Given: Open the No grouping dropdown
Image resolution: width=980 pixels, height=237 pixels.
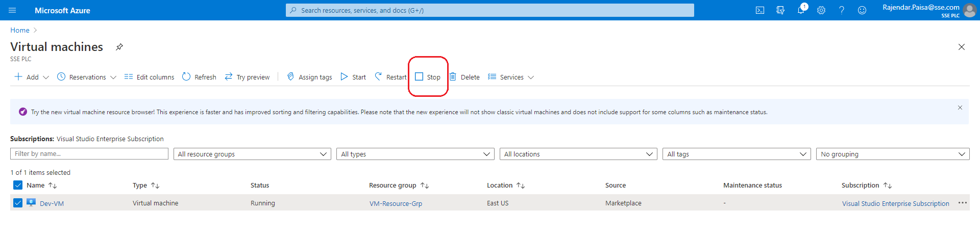Looking at the screenshot, I should pos(893,154).
